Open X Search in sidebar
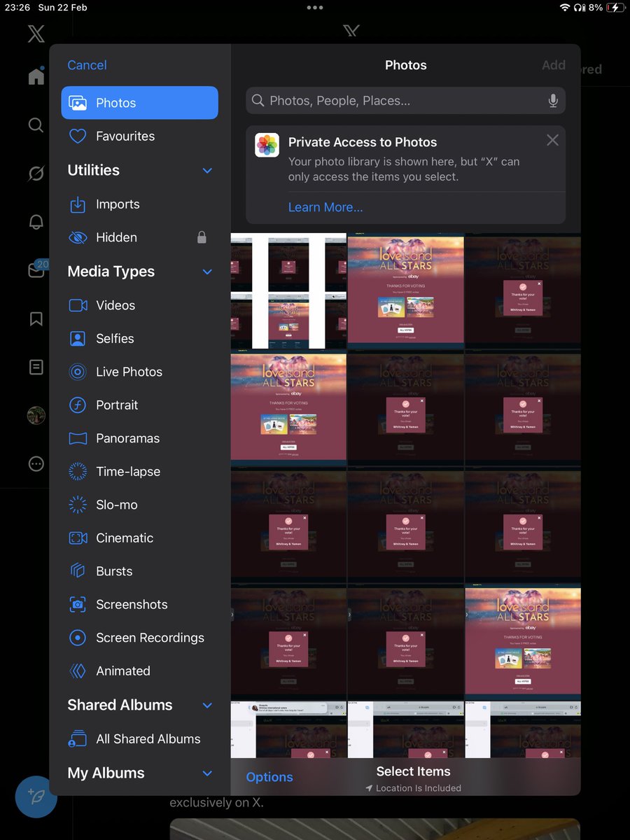The height and width of the screenshot is (840, 630). [x=36, y=125]
